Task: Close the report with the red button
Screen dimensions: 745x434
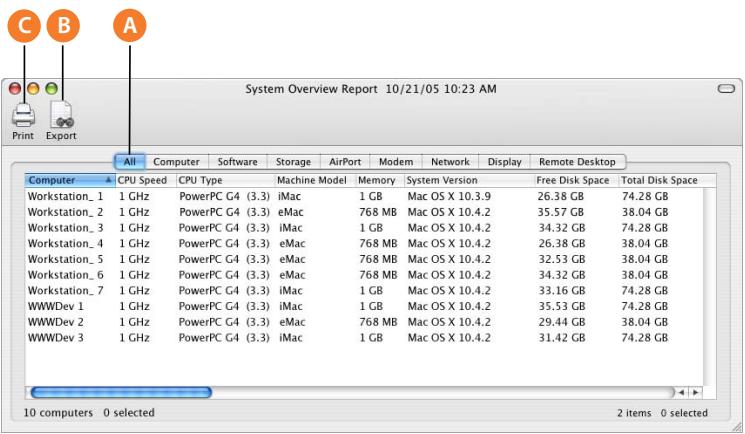Action: [x=15, y=88]
